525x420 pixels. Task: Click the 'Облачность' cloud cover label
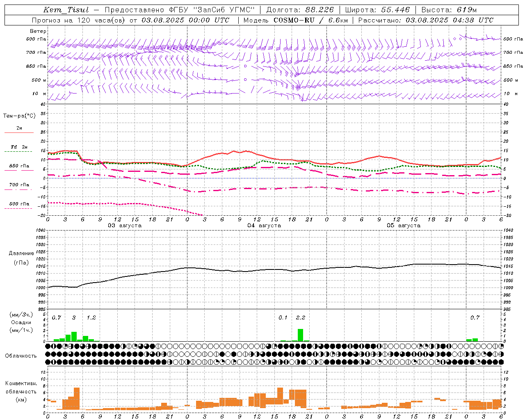(21, 356)
